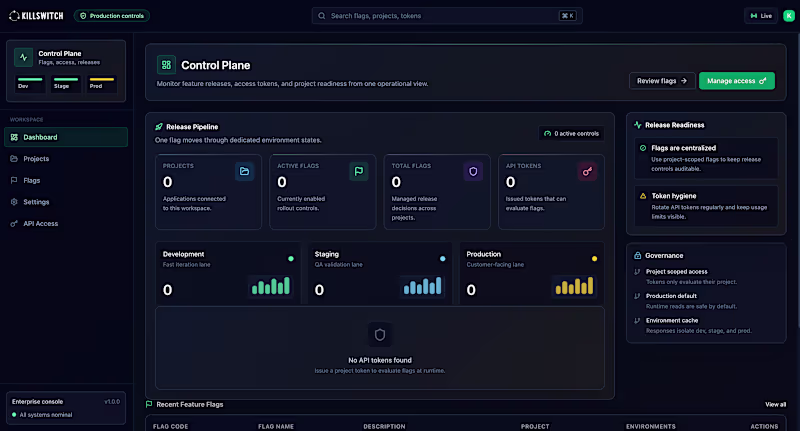
Task: Open the Production controls badge
Action: pyautogui.click(x=112, y=16)
